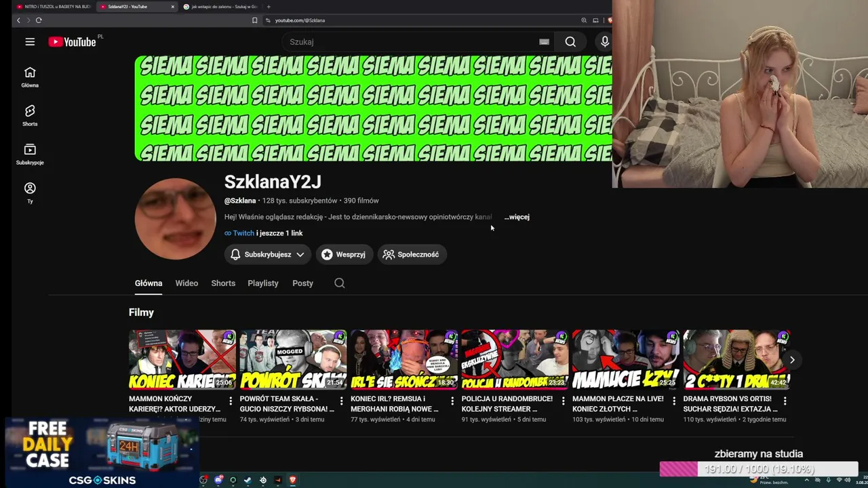
Task: Play the 2 C**TY 1 DRAMA thumbnail
Action: (x=736, y=360)
